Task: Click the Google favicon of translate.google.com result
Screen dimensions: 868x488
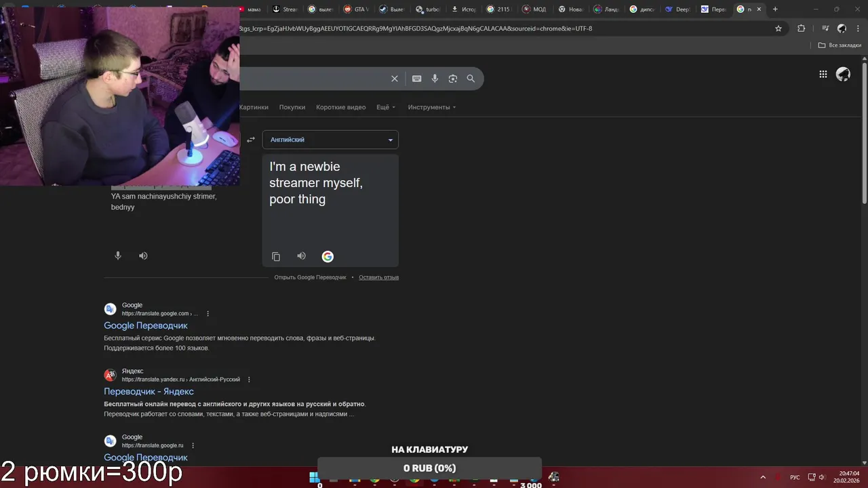Action: coord(110,310)
